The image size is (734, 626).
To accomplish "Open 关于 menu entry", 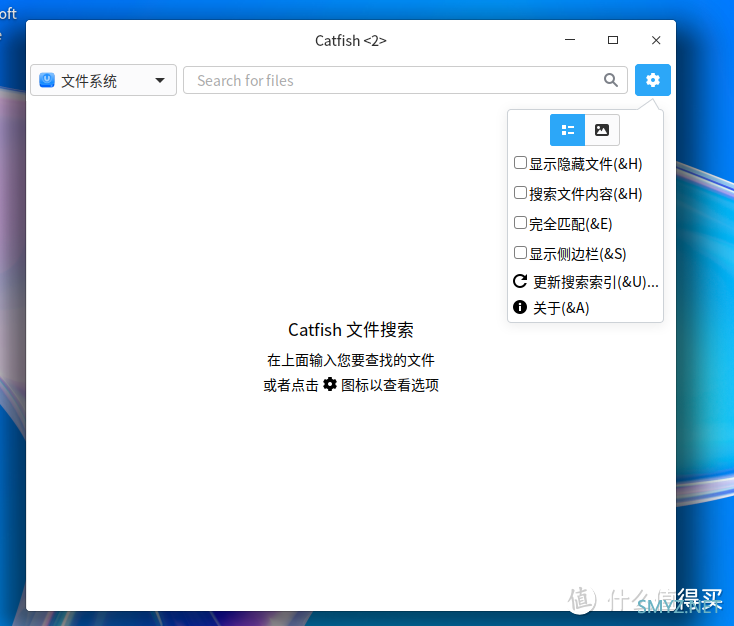I will pos(551,308).
